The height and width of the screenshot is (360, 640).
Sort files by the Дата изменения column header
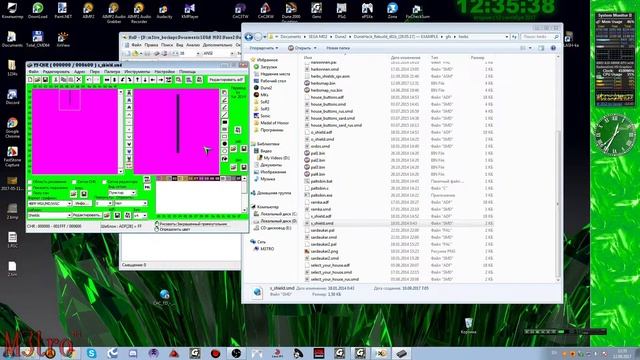point(405,58)
